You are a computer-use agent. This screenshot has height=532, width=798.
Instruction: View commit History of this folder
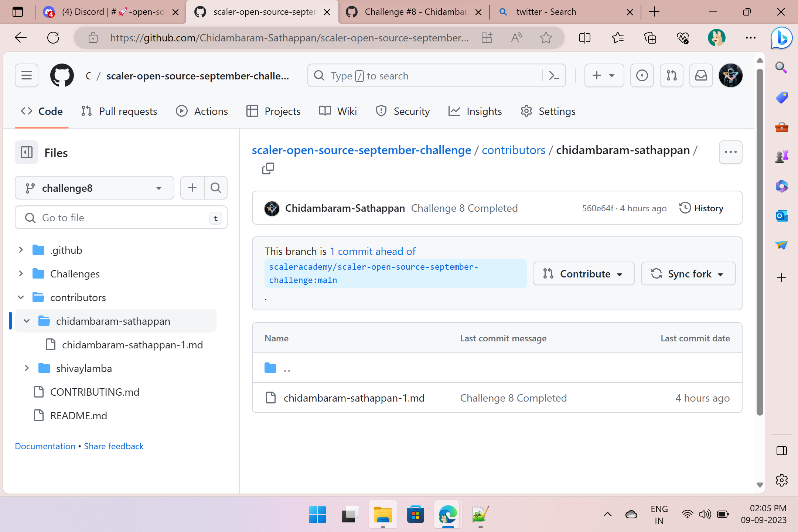[701, 208]
